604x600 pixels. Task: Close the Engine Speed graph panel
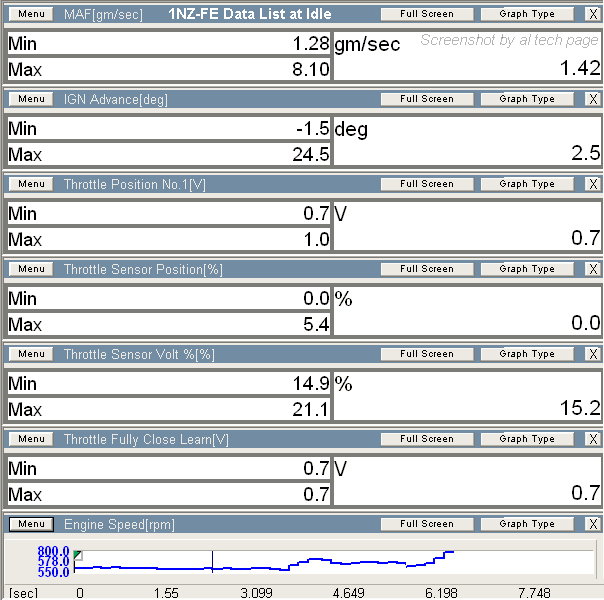(x=592, y=524)
